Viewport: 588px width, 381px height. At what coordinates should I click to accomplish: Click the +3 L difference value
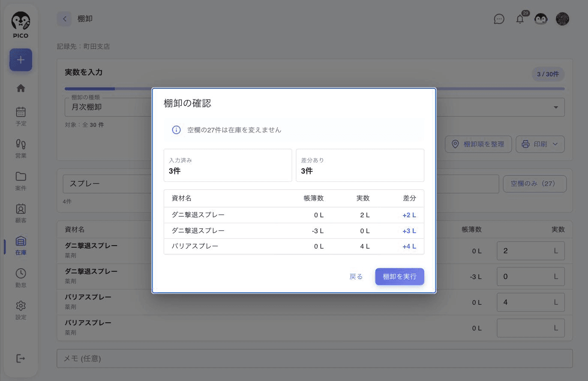pos(409,231)
